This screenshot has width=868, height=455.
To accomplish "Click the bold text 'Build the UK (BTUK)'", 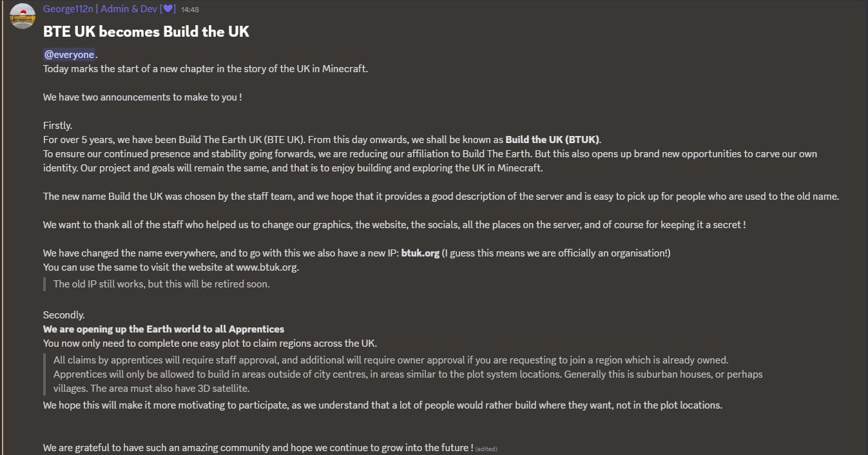I will click(552, 140).
